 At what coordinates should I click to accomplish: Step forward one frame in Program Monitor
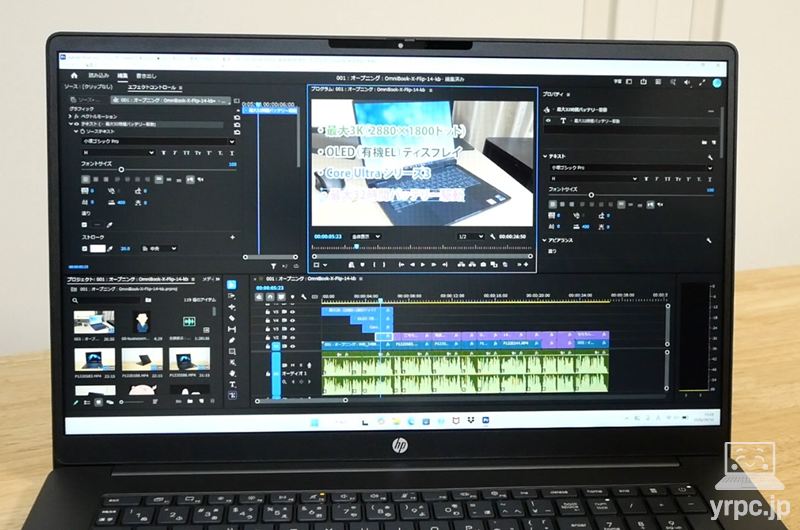(x=433, y=265)
